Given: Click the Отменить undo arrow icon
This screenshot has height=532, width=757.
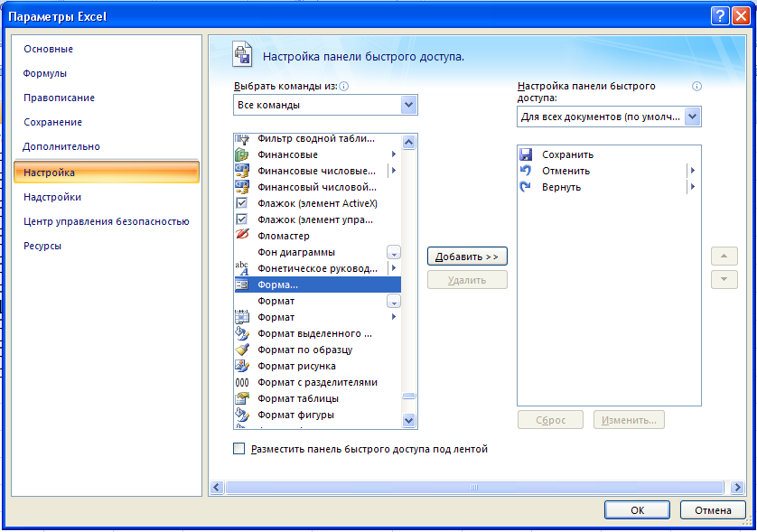Looking at the screenshot, I should click(x=526, y=171).
